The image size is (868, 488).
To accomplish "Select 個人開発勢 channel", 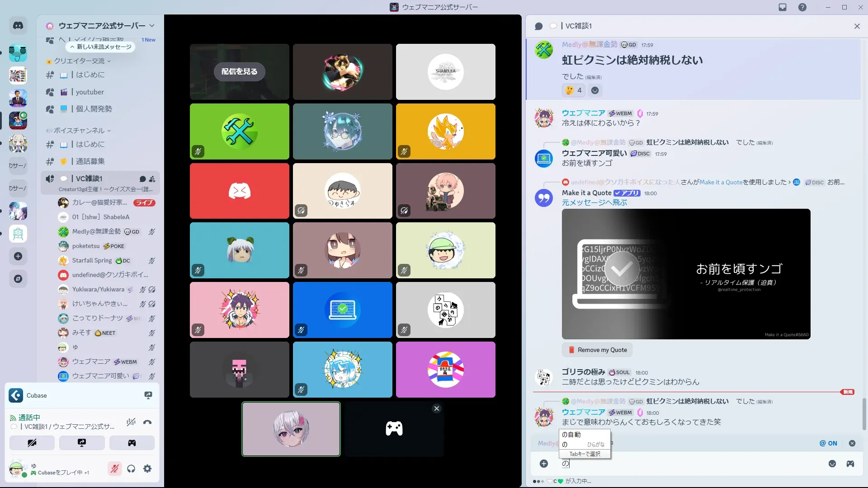I will [94, 109].
